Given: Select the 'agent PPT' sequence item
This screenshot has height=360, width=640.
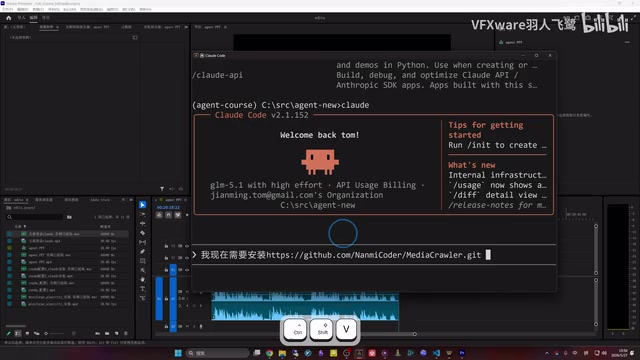Looking at the screenshot, I should (36, 248).
